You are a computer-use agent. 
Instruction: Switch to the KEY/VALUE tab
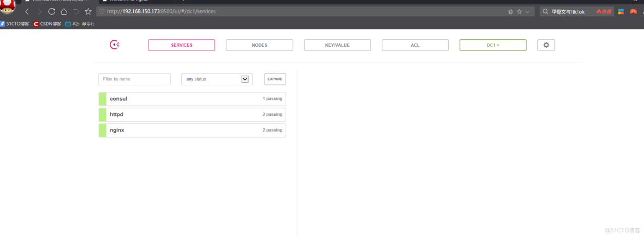(337, 45)
